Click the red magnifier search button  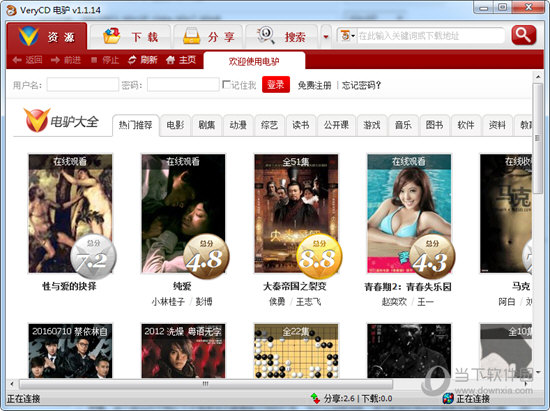(x=524, y=35)
